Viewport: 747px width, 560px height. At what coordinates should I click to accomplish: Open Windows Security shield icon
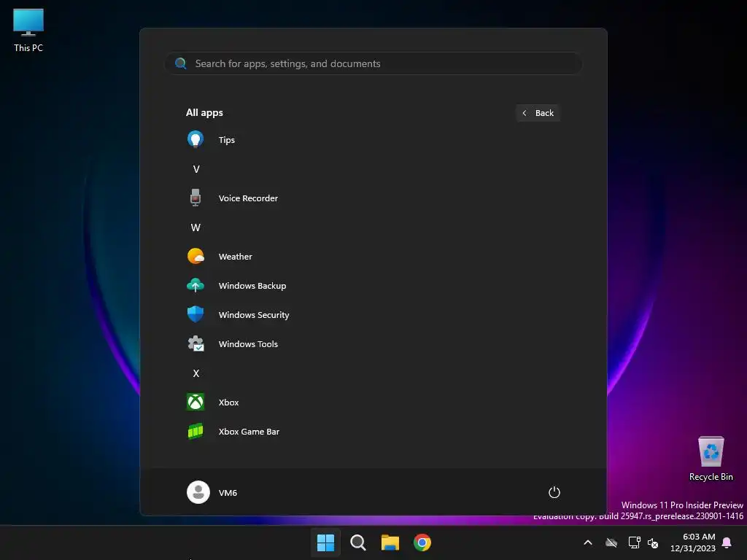tap(196, 314)
